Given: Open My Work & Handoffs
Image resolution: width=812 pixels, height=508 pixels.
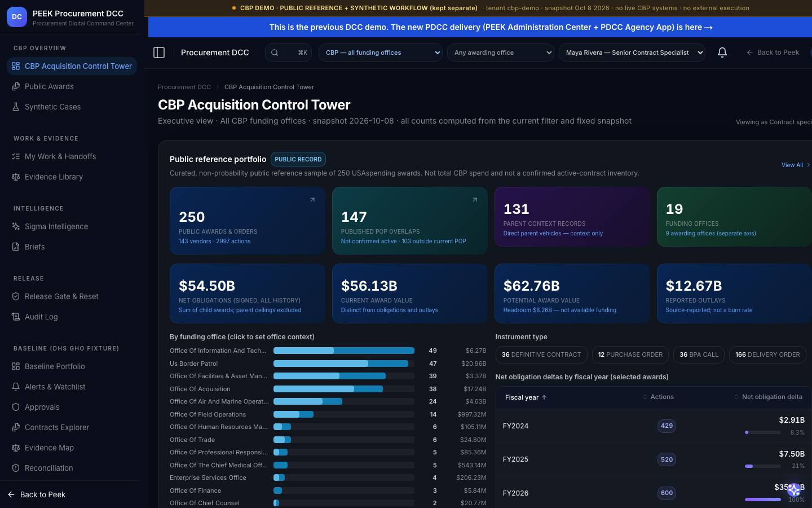Looking at the screenshot, I should [x=72, y=156].
